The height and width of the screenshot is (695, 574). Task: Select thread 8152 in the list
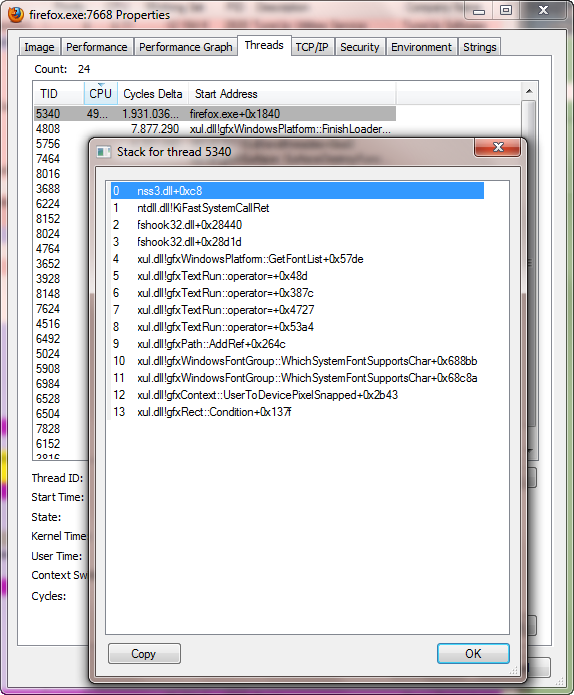click(x=48, y=219)
